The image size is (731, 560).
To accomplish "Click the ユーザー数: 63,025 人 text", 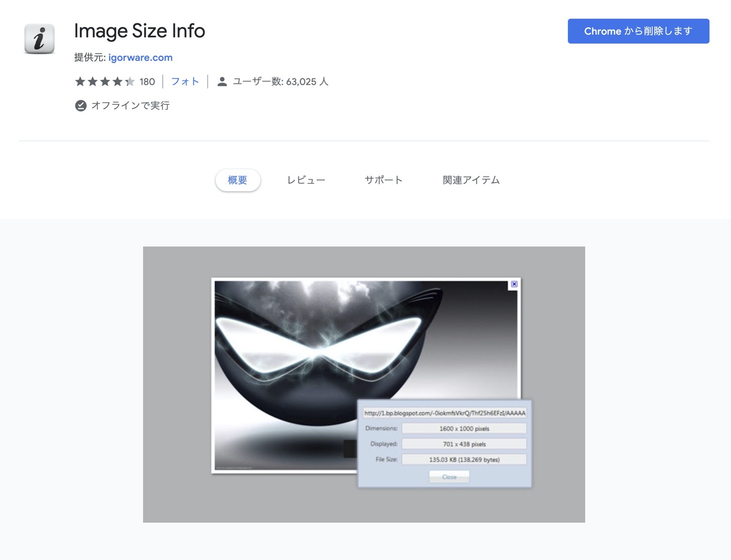I will 280,82.
